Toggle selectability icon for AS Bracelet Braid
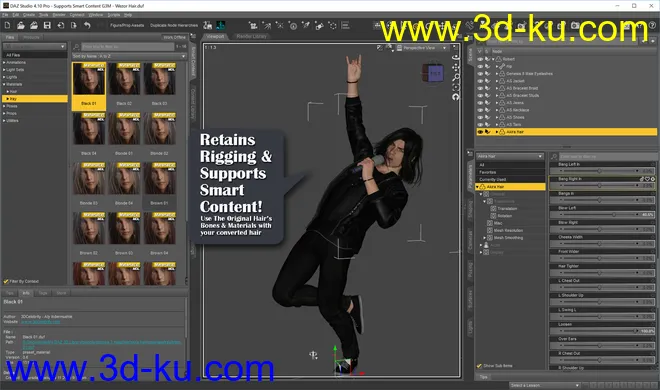 pyautogui.click(x=487, y=88)
